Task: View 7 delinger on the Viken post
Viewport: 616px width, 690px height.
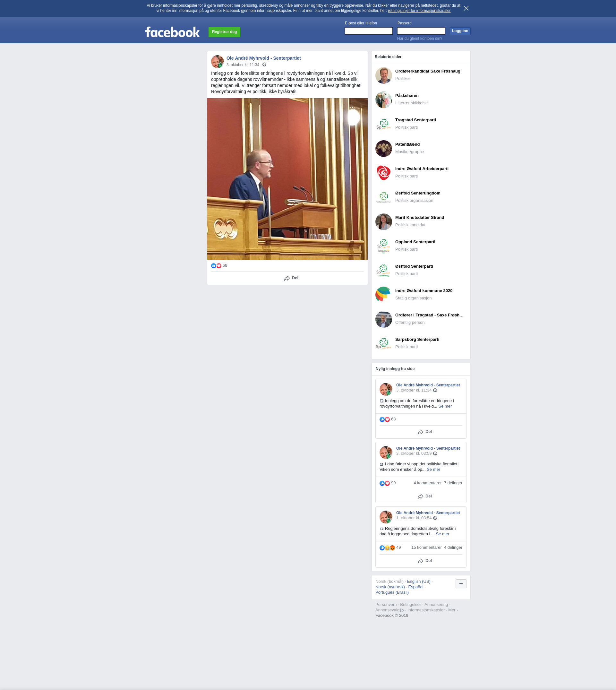Action: point(453,483)
